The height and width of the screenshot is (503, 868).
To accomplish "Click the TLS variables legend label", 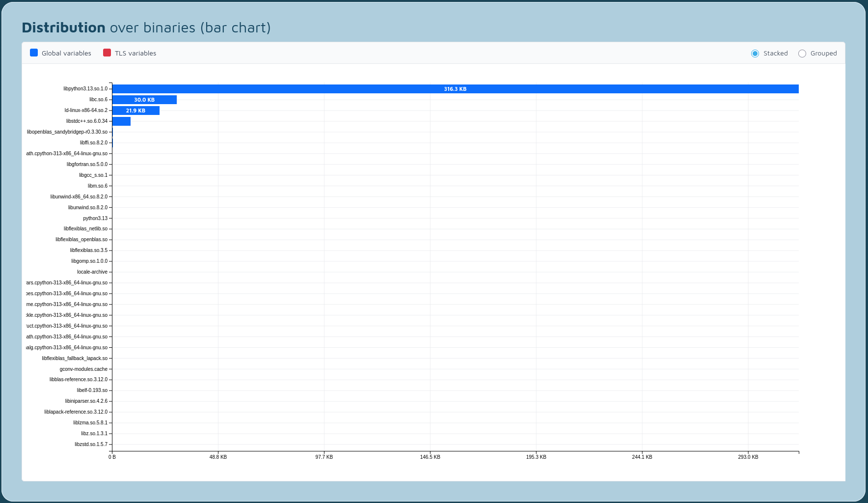I will 136,54.
